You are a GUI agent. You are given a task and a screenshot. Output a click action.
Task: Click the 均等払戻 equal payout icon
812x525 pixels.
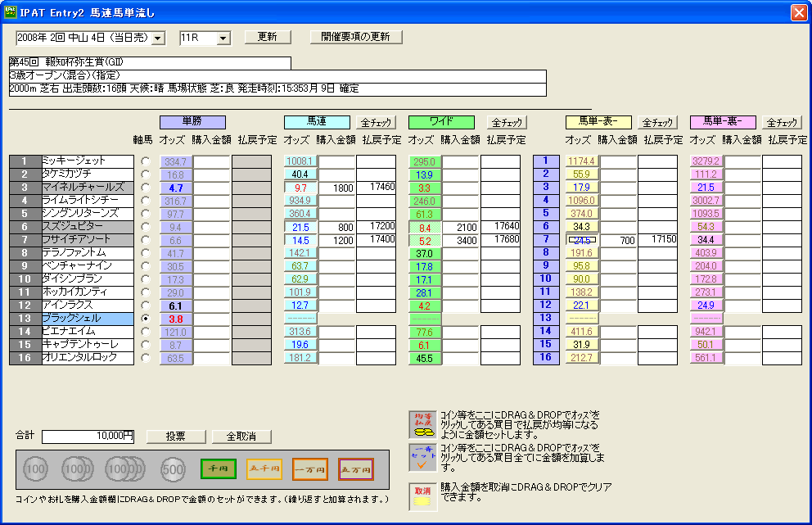(423, 424)
